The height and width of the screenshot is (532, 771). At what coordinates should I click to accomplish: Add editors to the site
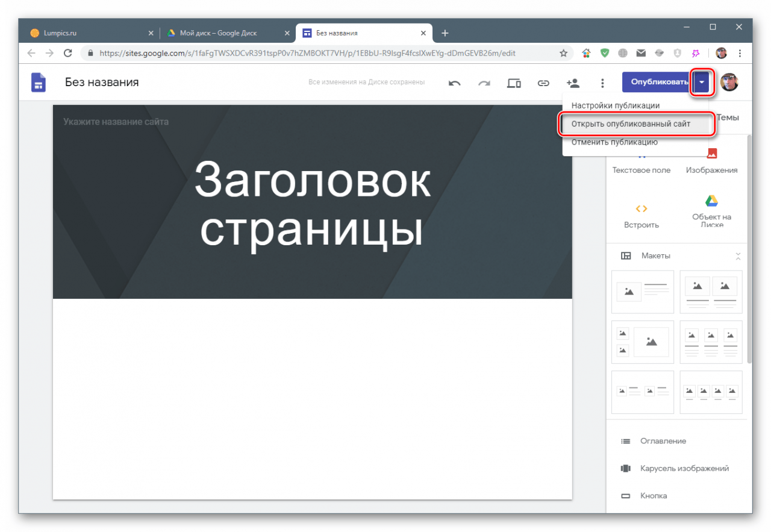coord(573,83)
